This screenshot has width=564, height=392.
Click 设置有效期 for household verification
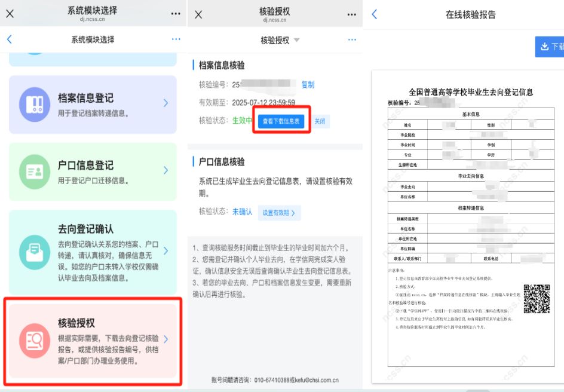(x=279, y=212)
